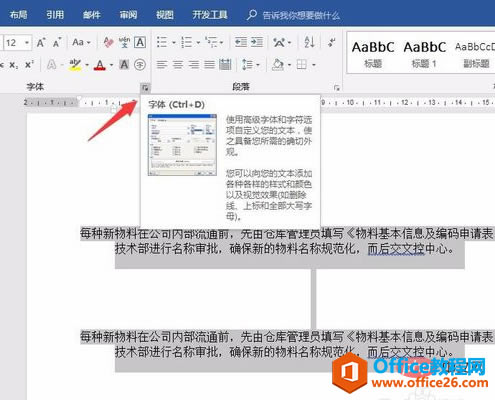Apply the 标题 style

pyautogui.click(x=373, y=53)
